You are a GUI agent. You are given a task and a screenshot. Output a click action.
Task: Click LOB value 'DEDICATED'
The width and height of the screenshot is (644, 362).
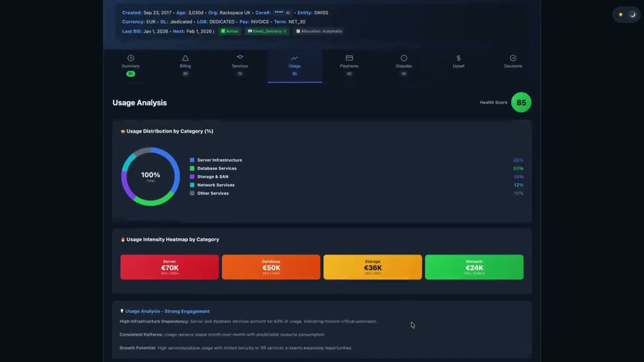(222, 22)
